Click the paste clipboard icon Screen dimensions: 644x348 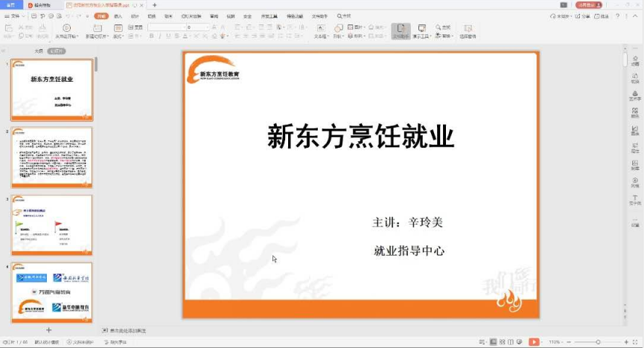pos(8,28)
